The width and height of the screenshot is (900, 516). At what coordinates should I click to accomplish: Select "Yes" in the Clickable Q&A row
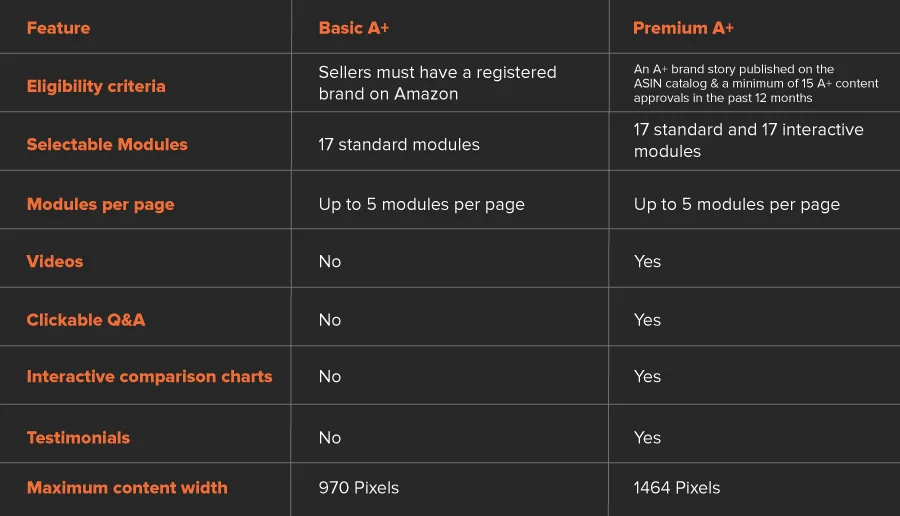point(647,320)
